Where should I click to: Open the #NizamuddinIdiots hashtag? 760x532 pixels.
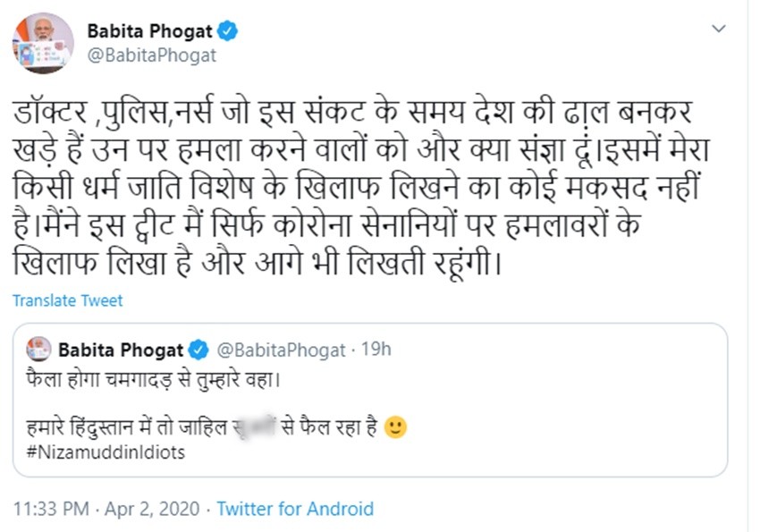[x=106, y=452]
